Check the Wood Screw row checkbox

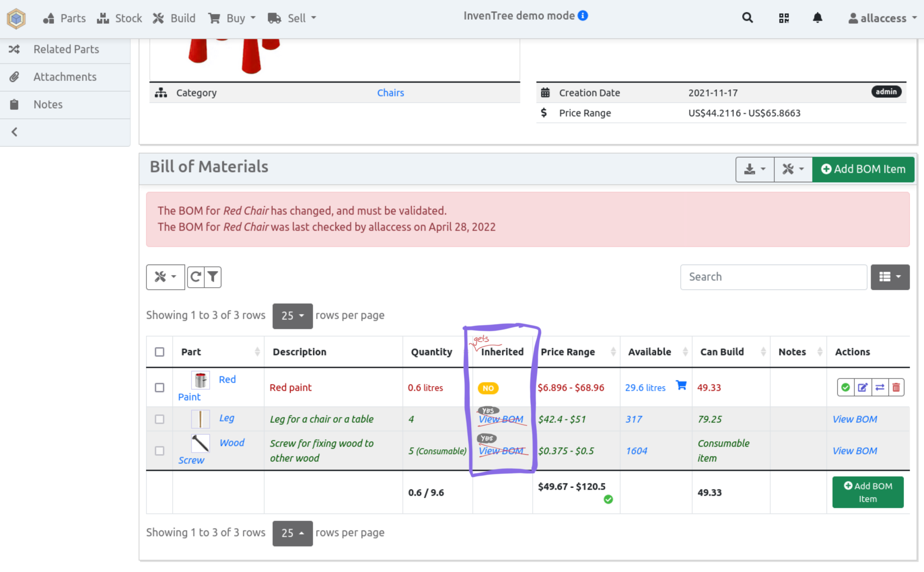pos(159,451)
